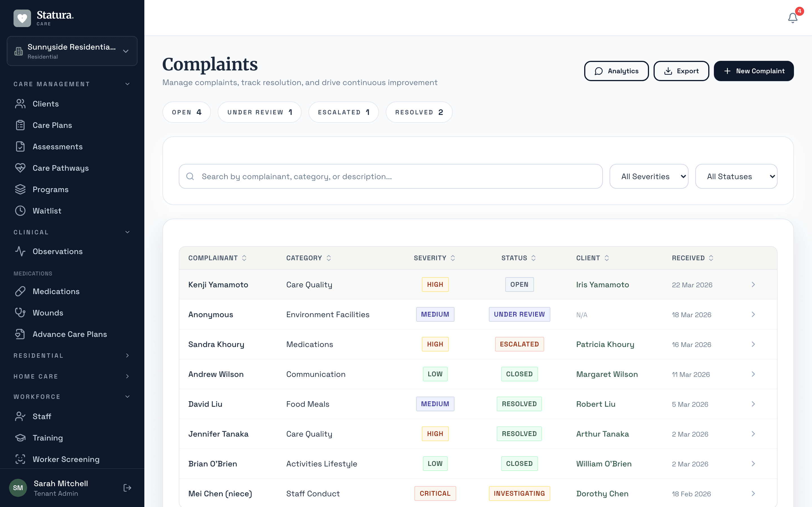Select the Clients icon in the sidebar
This screenshot has width=812, height=507.
point(20,104)
